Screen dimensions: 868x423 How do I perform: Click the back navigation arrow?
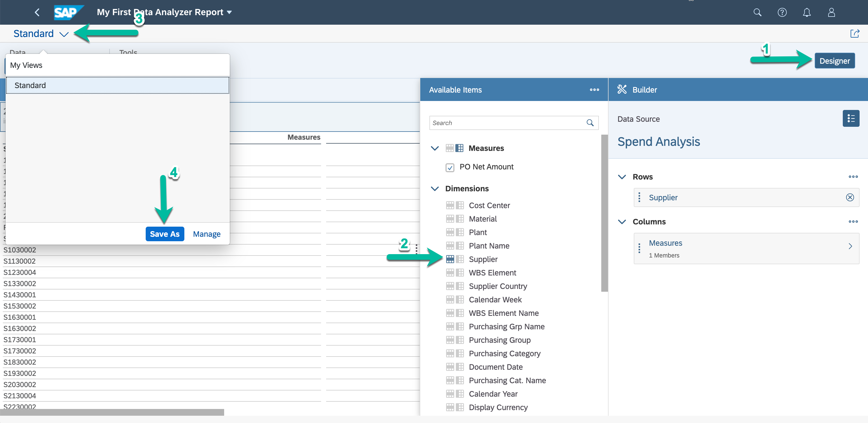point(37,12)
